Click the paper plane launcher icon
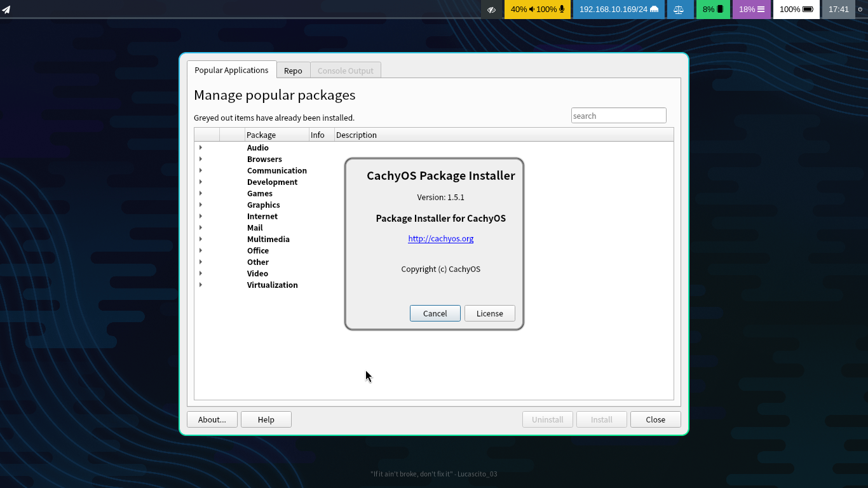The width and height of the screenshot is (868, 488). pyautogui.click(x=6, y=10)
